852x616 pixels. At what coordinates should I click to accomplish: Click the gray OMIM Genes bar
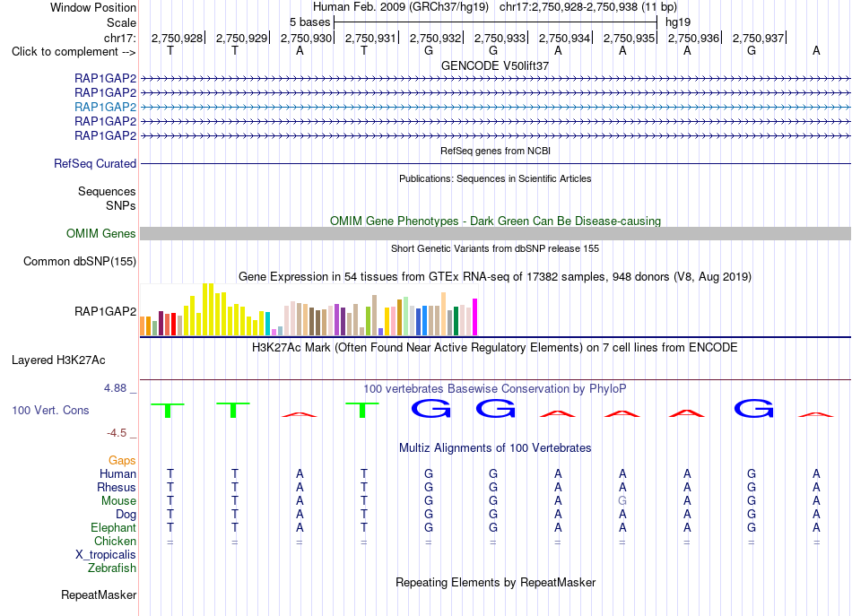(495, 234)
